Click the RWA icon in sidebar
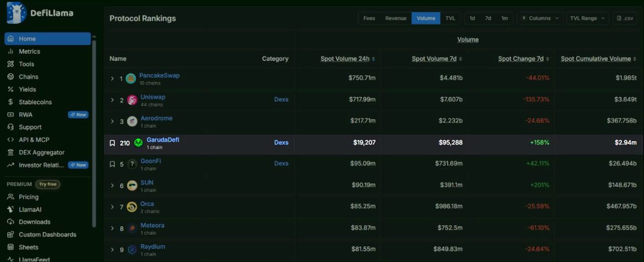The width and height of the screenshot is (644, 262). 11,114
